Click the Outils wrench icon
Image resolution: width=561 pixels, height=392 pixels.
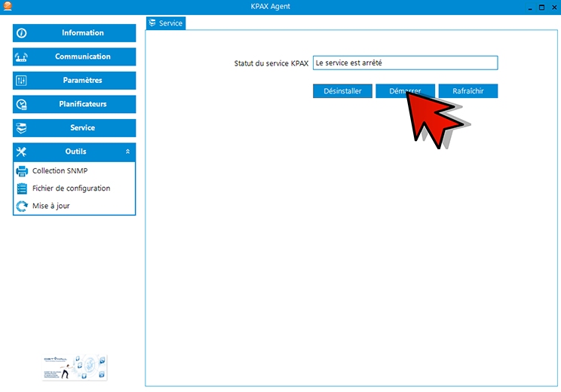tap(21, 152)
